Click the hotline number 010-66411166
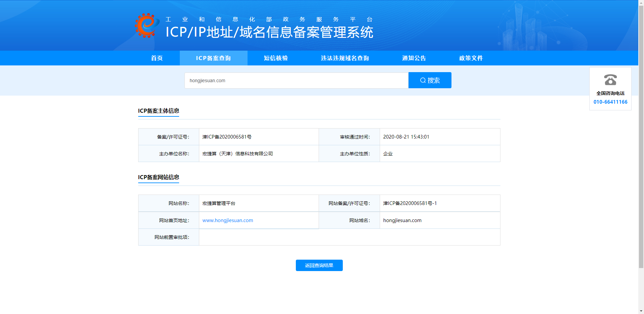 click(x=610, y=102)
